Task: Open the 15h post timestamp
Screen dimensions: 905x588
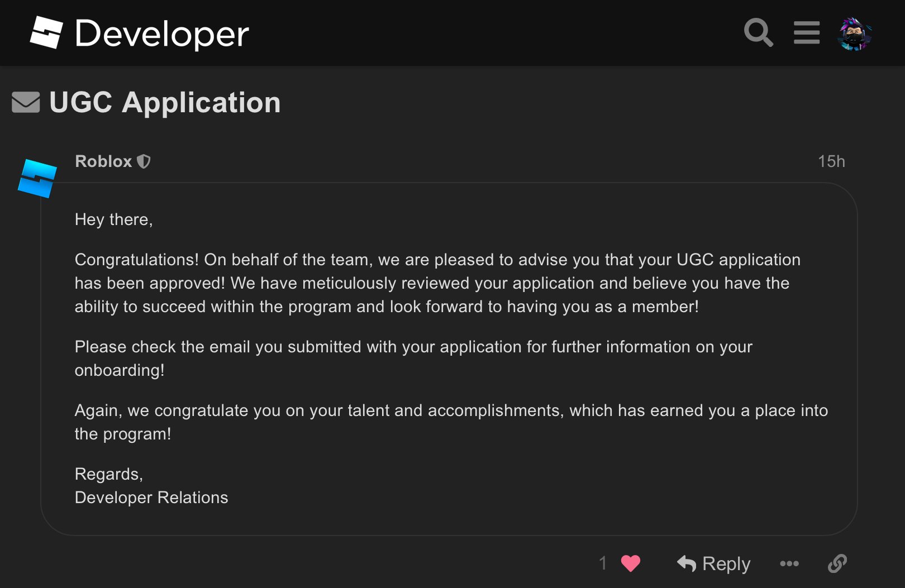Action: click(x=831, y=161)
